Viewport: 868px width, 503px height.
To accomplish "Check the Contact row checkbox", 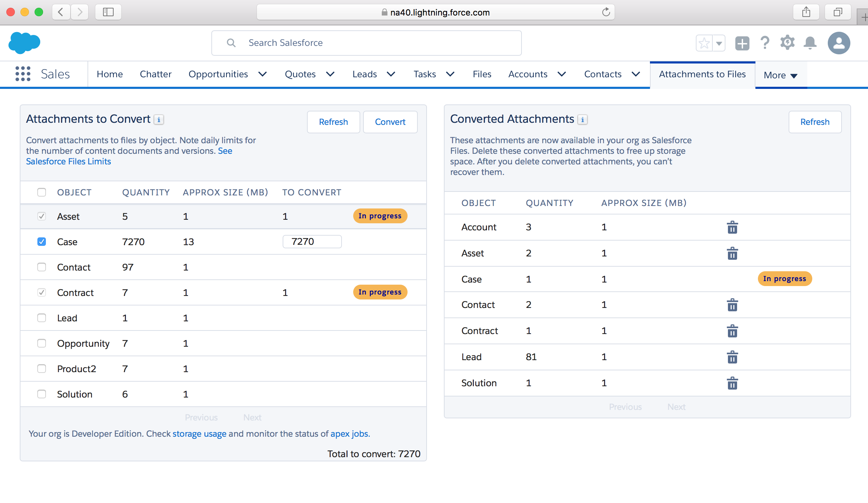I will (x=42, y=267).
